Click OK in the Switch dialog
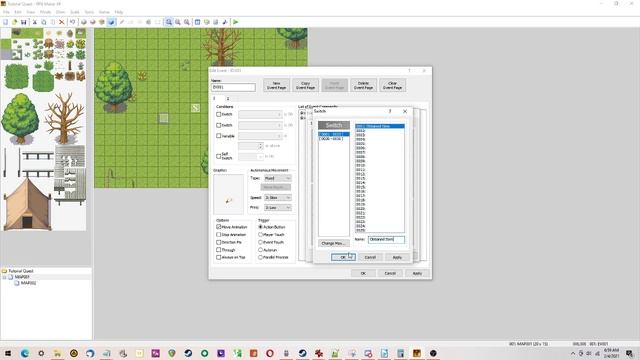Image resolution: width=640 pixels, height=360 pixels. (343, 257)
